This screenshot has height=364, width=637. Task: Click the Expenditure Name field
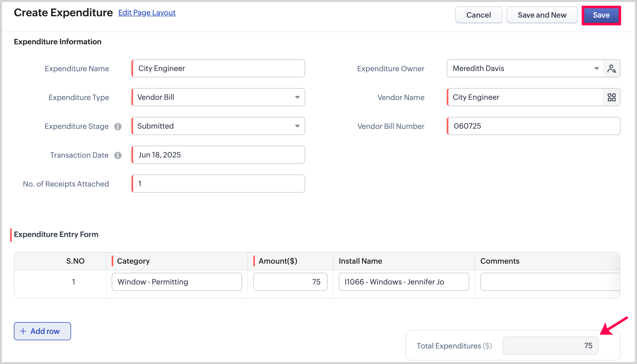[x=219, y=69]
